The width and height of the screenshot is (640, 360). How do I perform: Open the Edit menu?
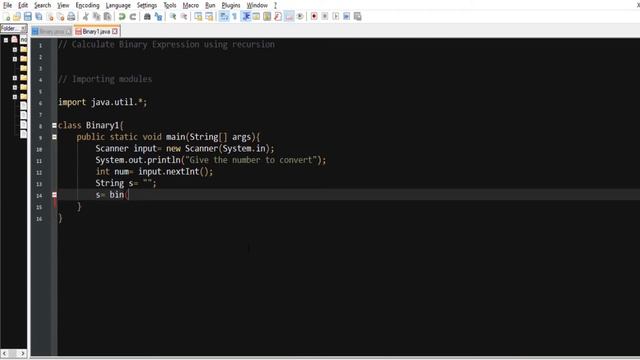tap(23, 5)
